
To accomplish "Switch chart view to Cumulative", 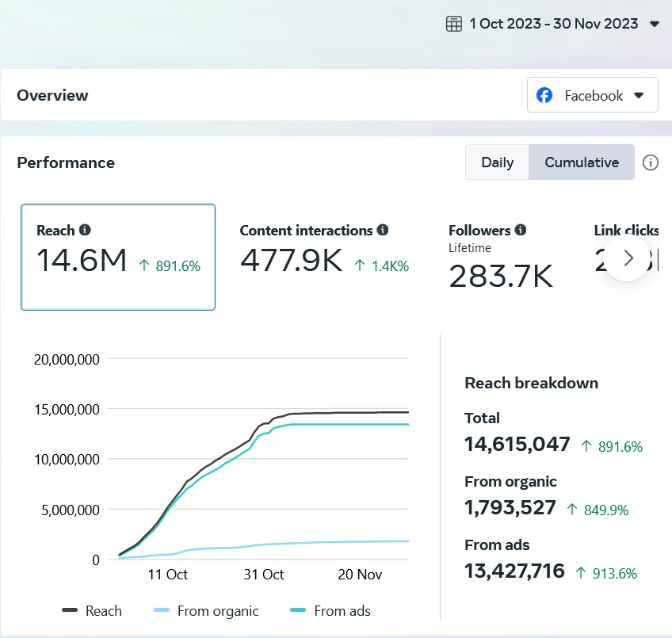I will coord(582,162).
